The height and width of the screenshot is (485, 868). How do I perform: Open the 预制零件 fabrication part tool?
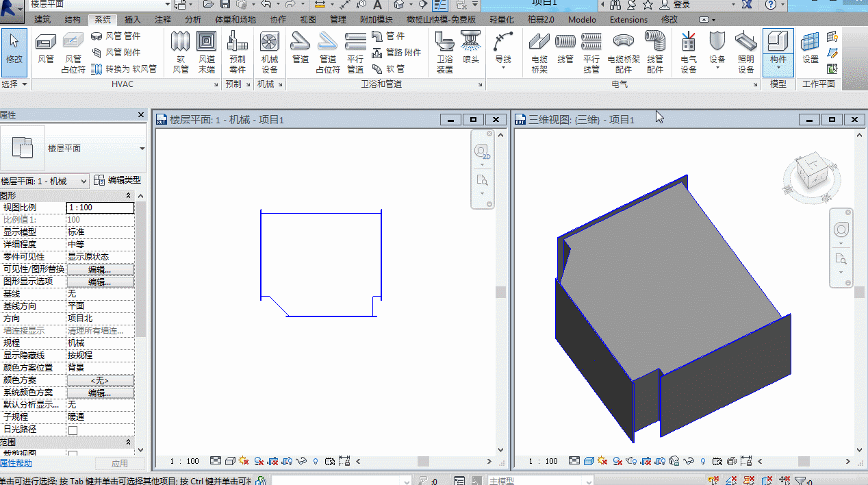[238, 52]
